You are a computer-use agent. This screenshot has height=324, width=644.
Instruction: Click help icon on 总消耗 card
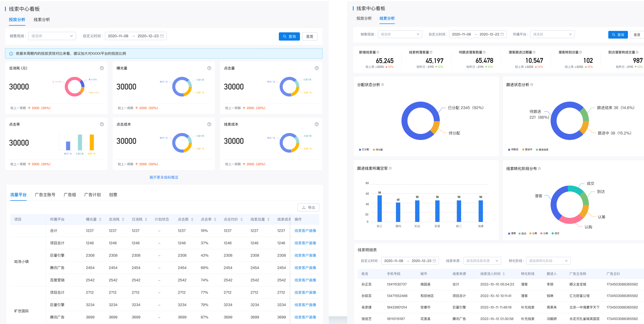pos(102,68)
